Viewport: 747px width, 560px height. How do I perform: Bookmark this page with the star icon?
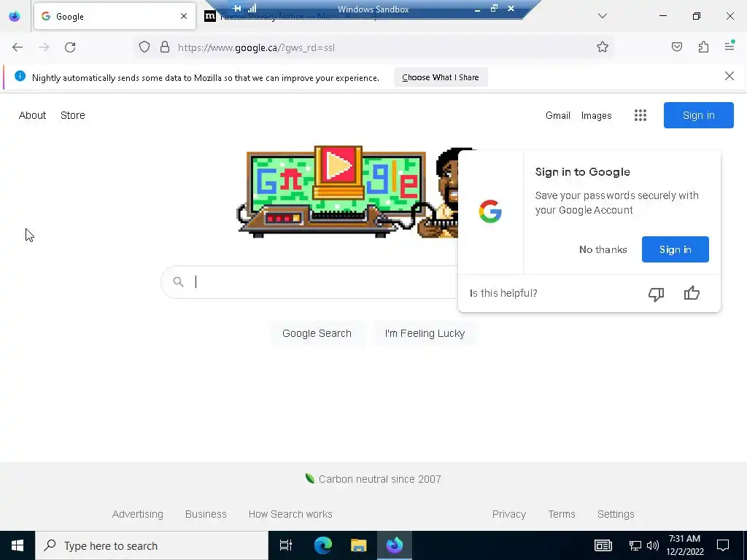click(x=602, y=47)
